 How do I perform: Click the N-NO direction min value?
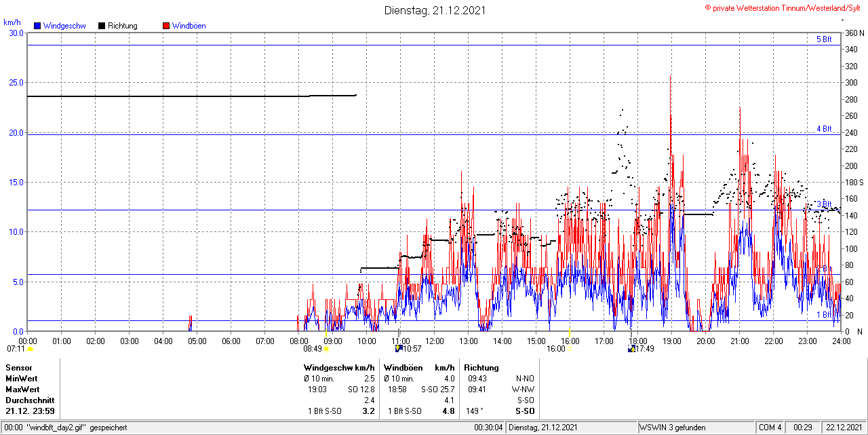pyautogui.click(x=524, y=379)
